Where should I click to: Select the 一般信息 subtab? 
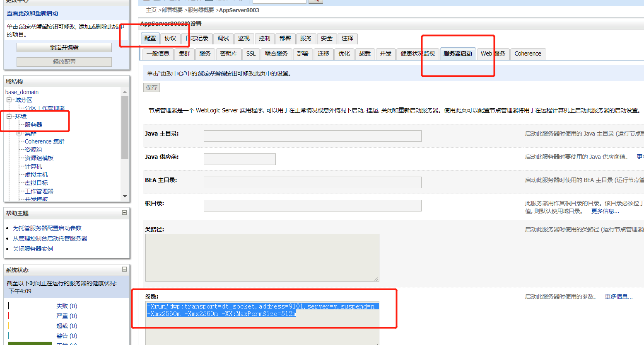(x=158, y=53)
